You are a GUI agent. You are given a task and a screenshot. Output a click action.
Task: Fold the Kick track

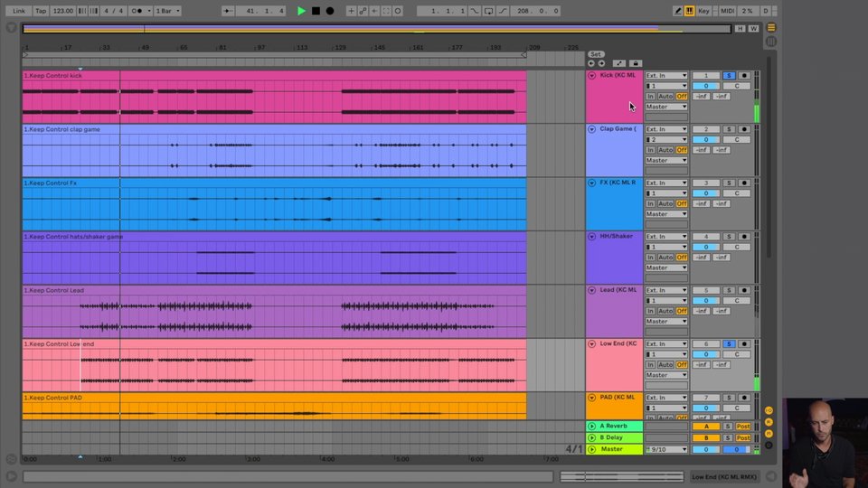pos(591,75)
